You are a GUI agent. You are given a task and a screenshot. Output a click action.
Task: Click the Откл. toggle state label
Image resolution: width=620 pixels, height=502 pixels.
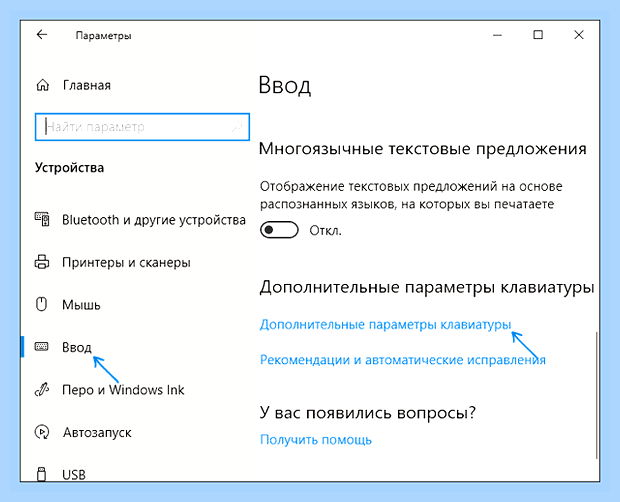[325, 230]
